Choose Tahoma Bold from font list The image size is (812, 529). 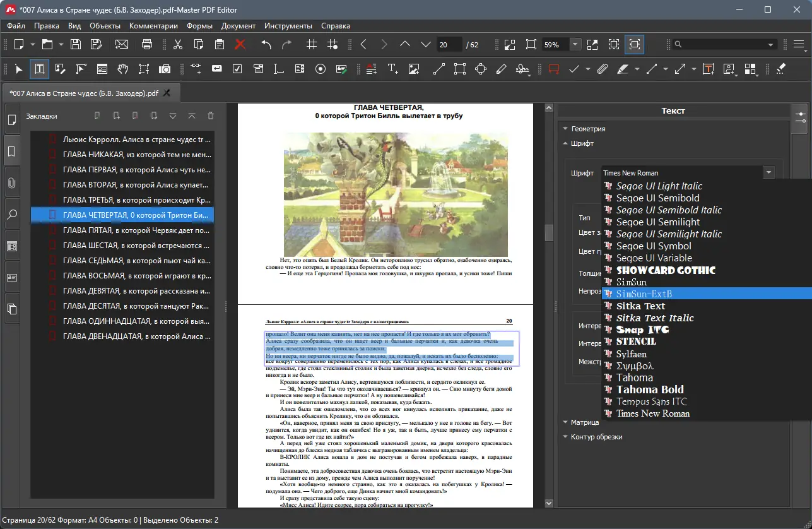(650, 389)
